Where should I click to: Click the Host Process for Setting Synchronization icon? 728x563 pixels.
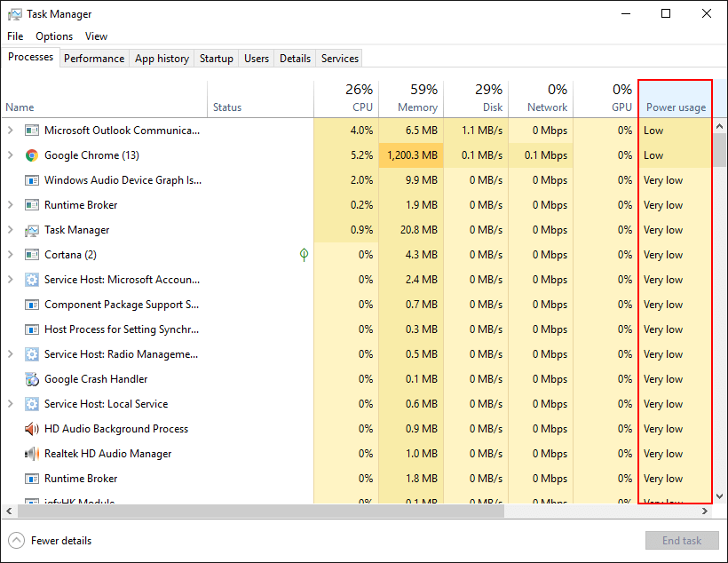tap(32, 329)
